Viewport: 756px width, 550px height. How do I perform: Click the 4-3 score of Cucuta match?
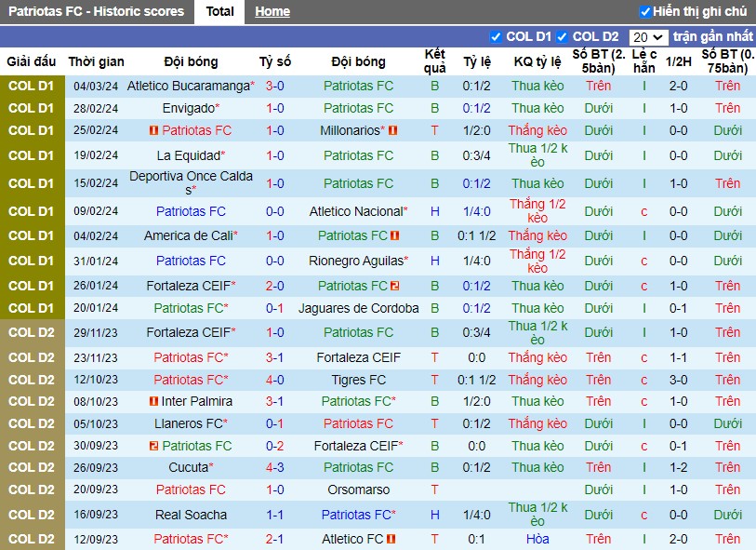(275, 467)
